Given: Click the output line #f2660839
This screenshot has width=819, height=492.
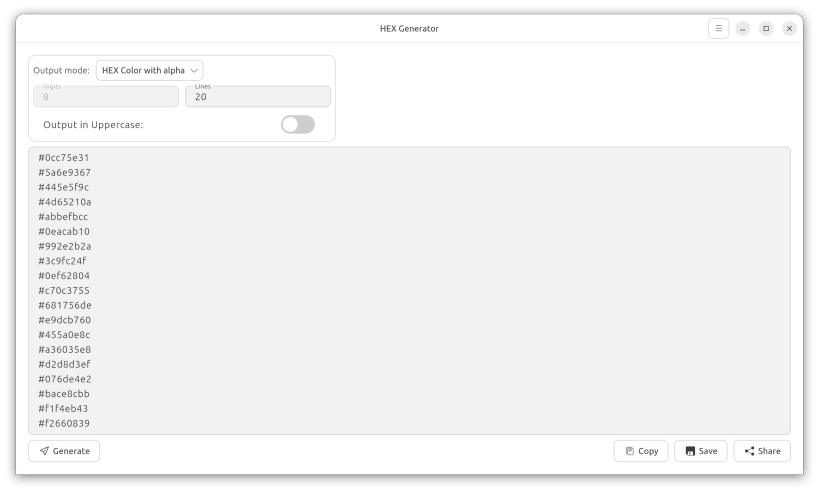Looking at the screenshot, I should click(64, 424).
